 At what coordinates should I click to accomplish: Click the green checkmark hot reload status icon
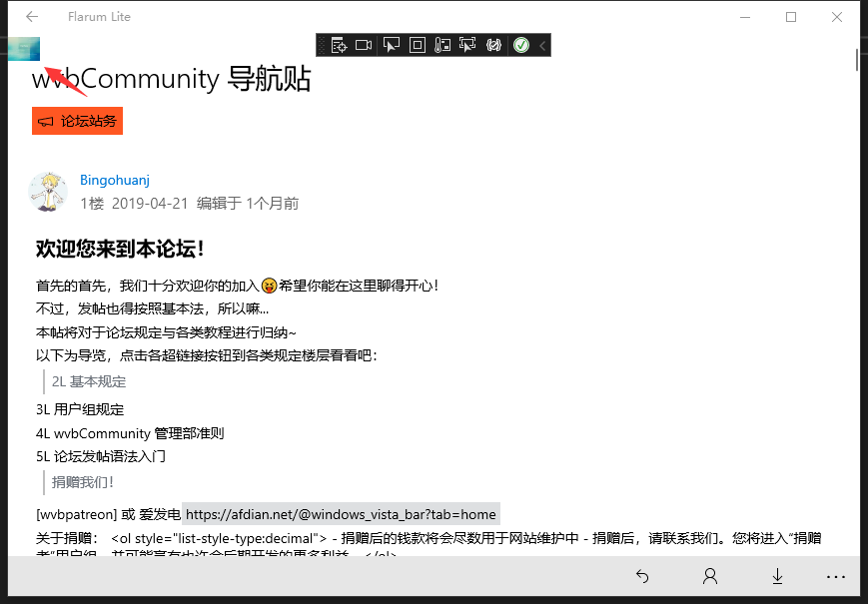point(520,45)
